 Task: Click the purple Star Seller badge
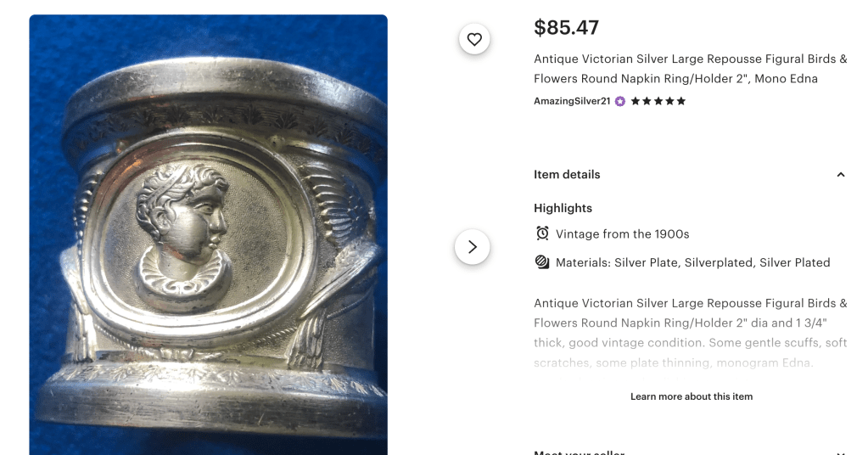click(620, 101)
